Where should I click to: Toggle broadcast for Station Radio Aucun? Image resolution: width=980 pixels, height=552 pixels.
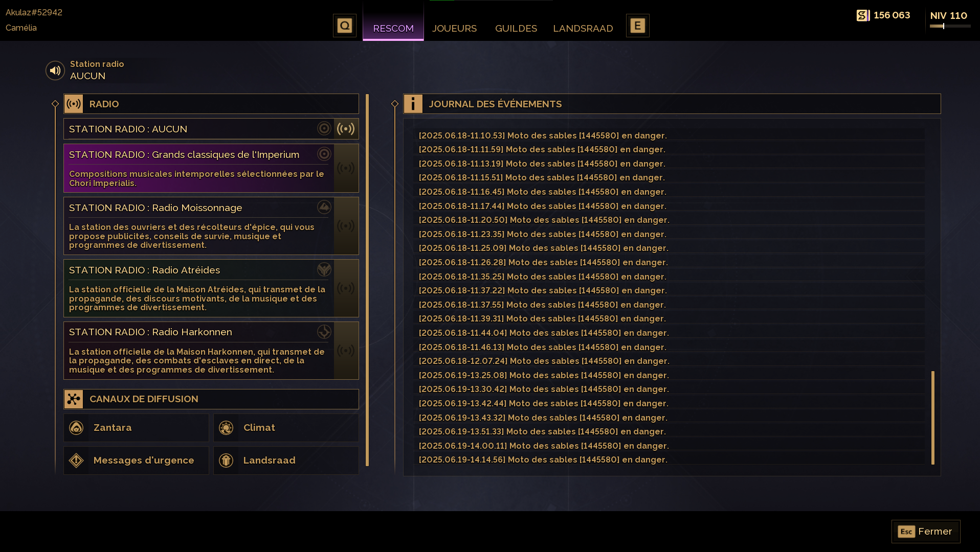tap(346, 129)
